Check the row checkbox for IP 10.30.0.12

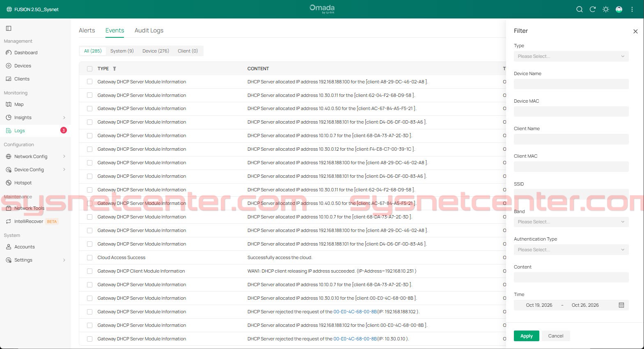(89, 149)
